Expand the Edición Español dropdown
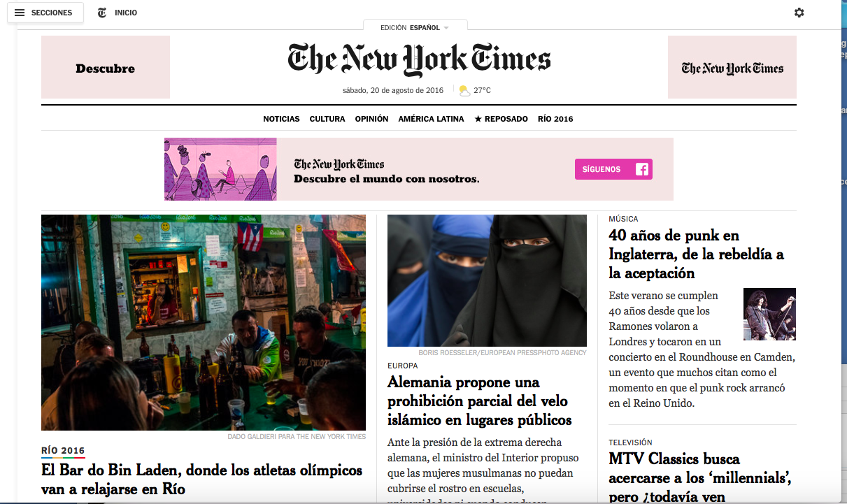The height and width of the screenshot is (504, 847). (415, 28)
